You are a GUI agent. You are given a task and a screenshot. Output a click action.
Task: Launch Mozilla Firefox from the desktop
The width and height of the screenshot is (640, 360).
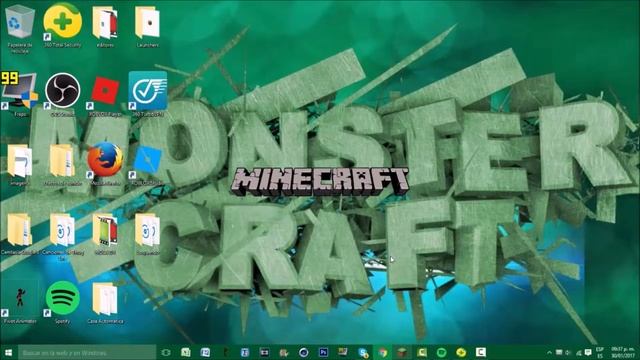[105, 164]
